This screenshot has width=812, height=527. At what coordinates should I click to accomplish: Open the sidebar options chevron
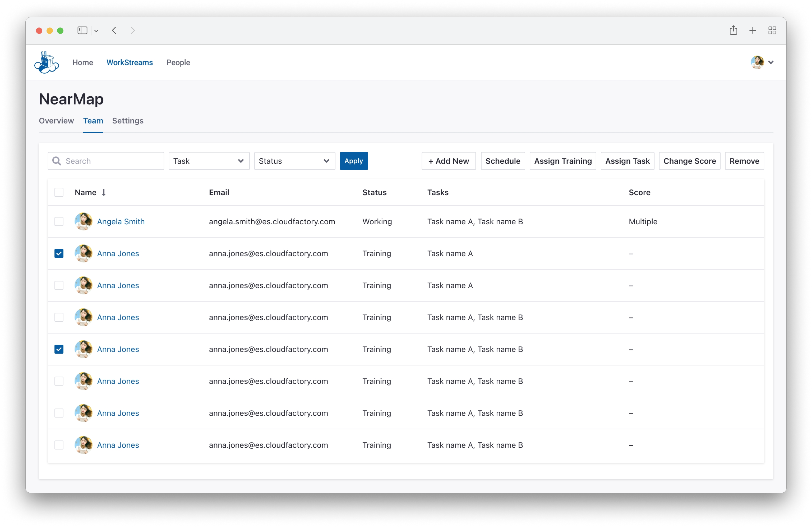[x=96, y=31]
